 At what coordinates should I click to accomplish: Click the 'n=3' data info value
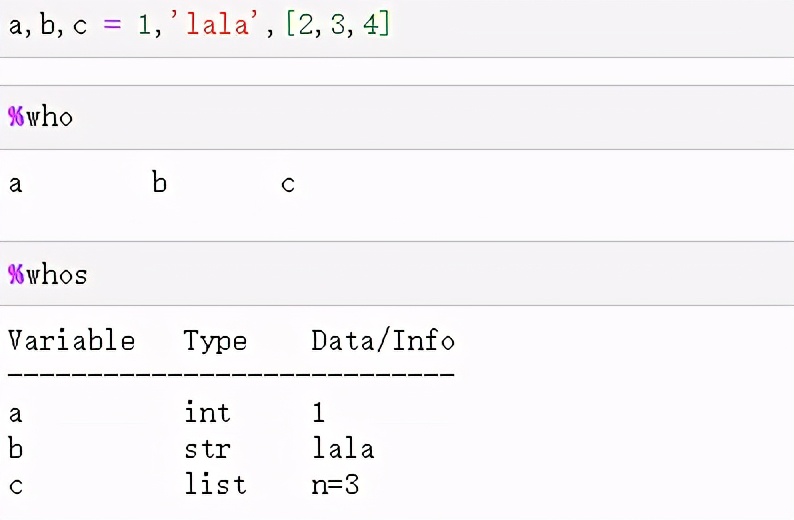(x=335, y=485)
